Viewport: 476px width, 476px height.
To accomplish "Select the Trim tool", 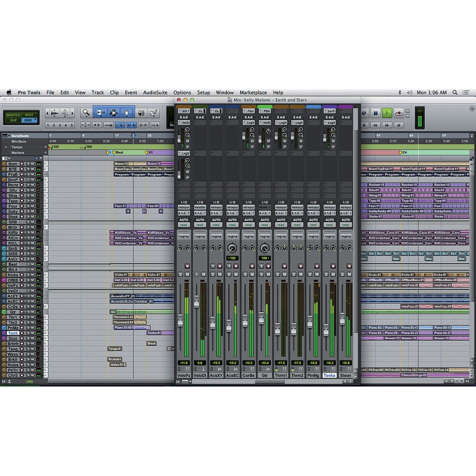I will 100,113.
